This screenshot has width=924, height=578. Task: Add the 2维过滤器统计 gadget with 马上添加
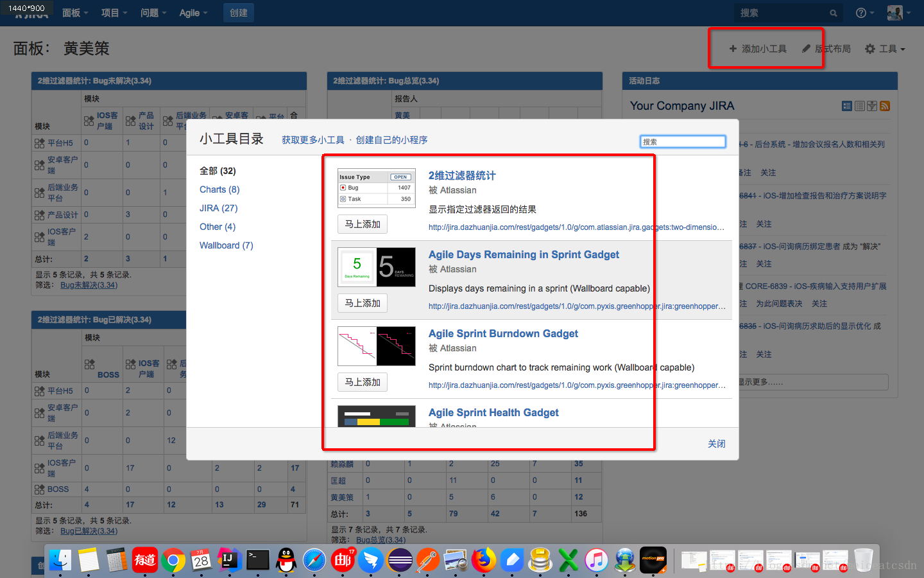pyautogui.click(x=363, y=224)
